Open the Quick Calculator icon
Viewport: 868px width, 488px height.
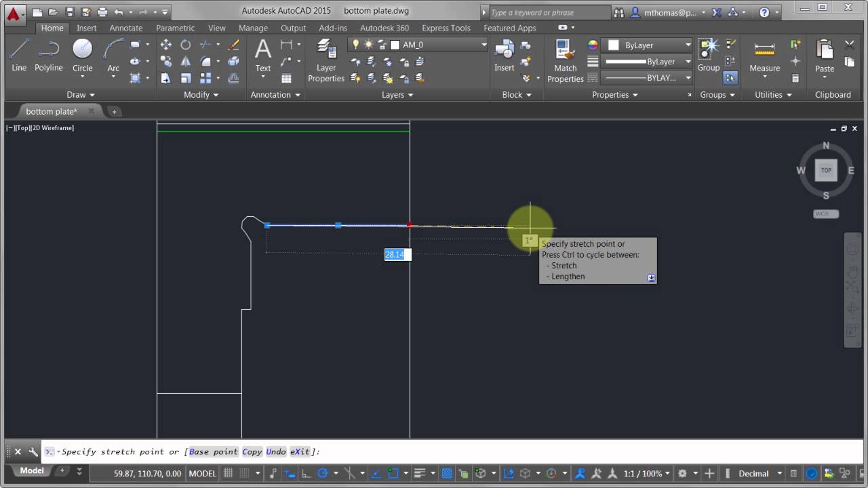[x=795, y=78]
